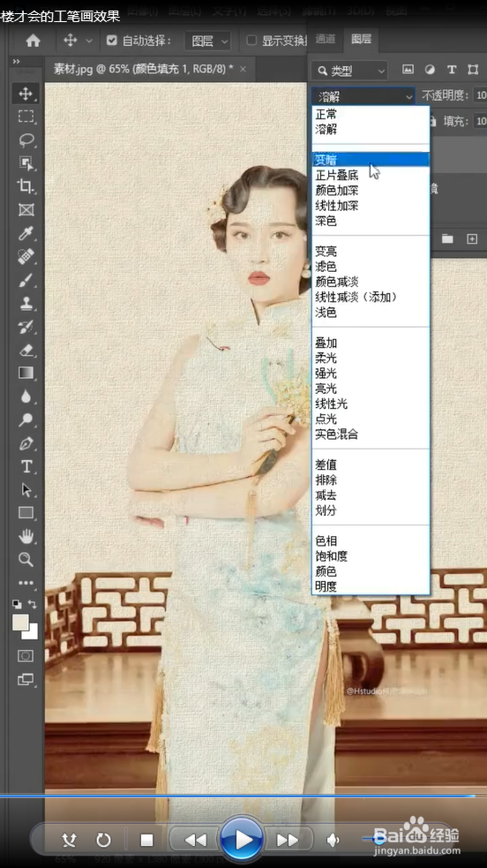This screenshot has height=868, width=487.
Task: Click the video stop button
Action: [146, 841]
